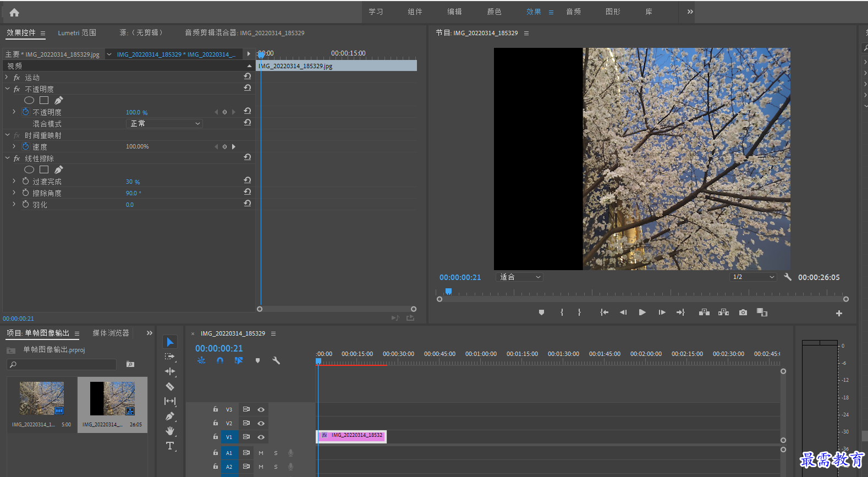Open playback resolution 1/2 dropdown
Viewport: 868px width, 477px height.
[753, 277]
